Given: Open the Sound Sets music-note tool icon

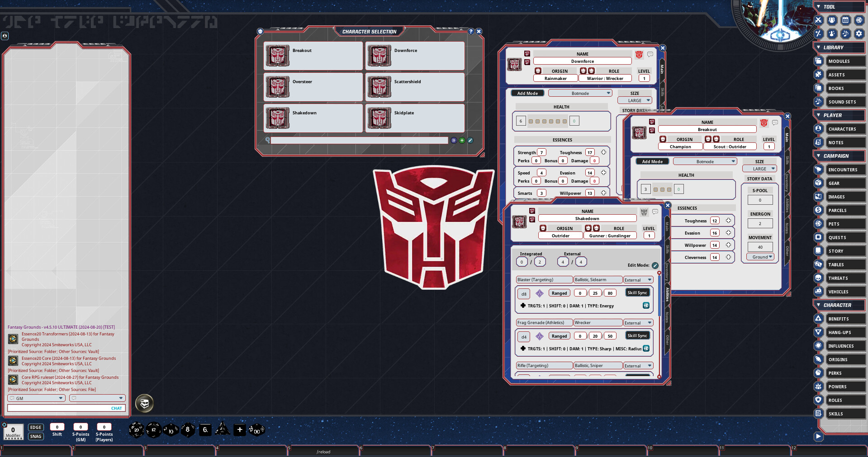Looking at the screenshot, I should (x=845, y=33).
